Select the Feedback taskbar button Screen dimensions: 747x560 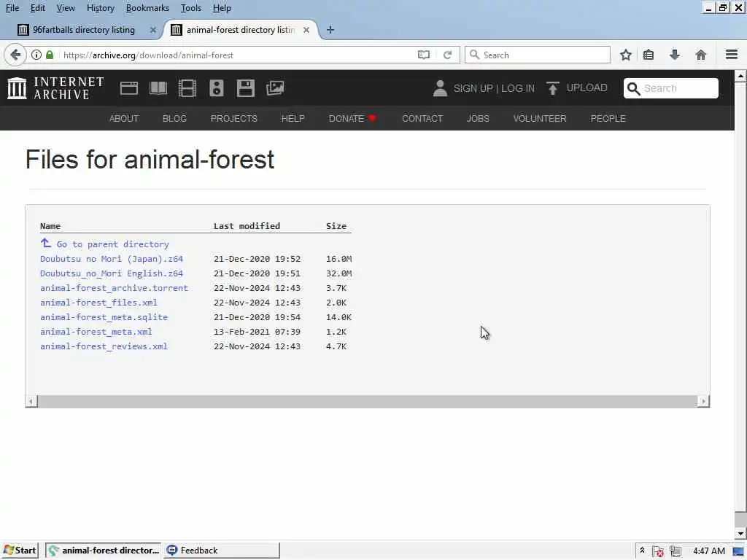coord(222,551)
